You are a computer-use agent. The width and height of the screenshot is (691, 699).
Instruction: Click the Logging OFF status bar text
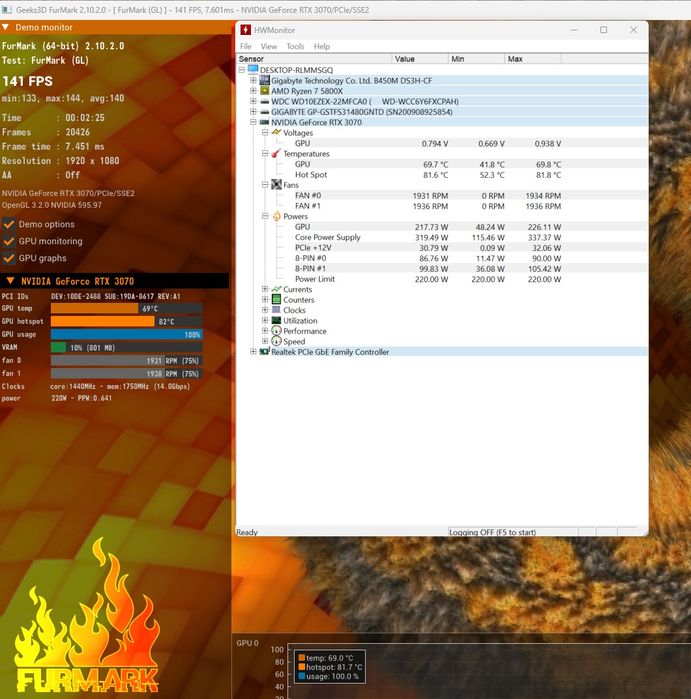tap(492, 532)
